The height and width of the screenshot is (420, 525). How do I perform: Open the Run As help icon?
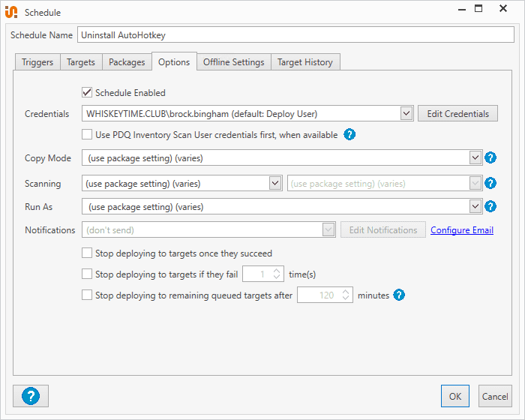tap(490, 206)
